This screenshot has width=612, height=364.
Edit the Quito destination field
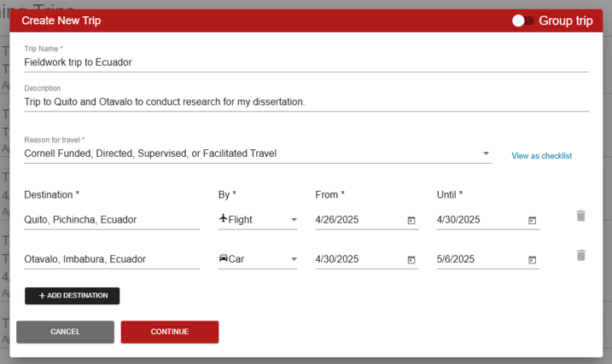pyautogui.click(x=112, y=220)
